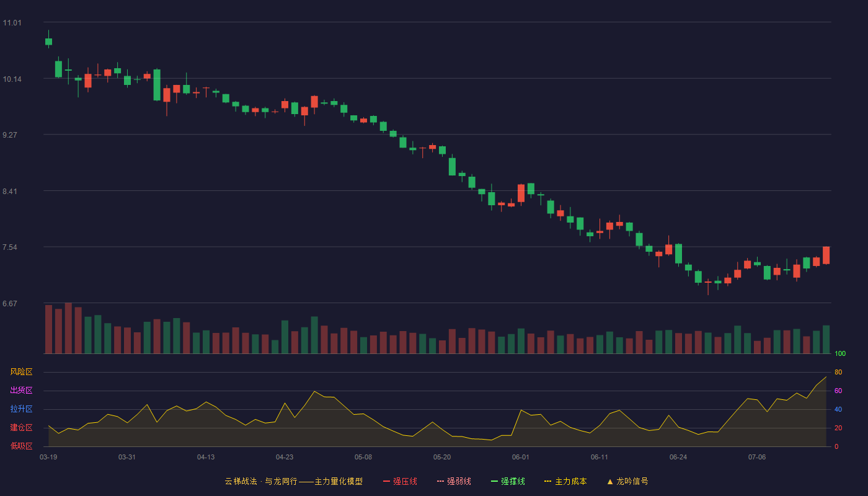Image resolution: width=868 pixels, height=496 pixels.
Task: Click the 风险区 zone label
Action: pos(21,372)
